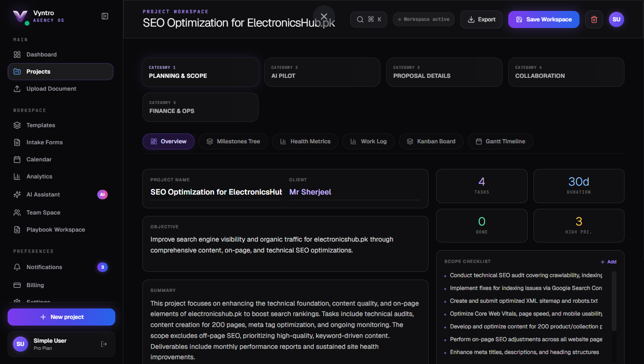This screenshot has width=644, height=364.
Task: Go to Templates section
Action: point(60,125)
